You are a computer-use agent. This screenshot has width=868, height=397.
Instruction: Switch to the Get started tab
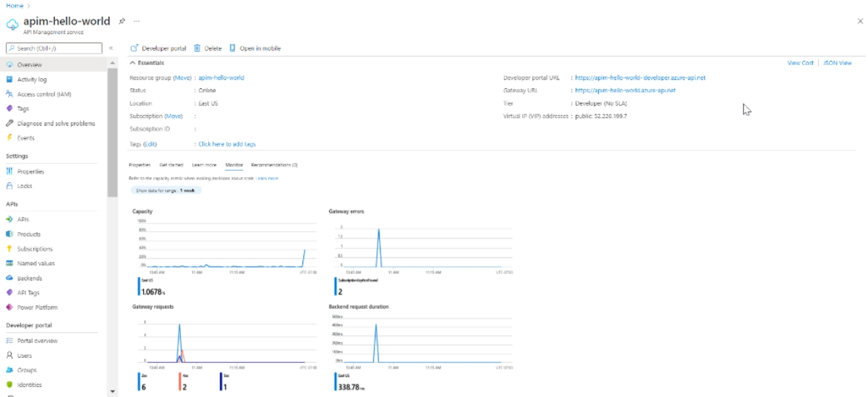pyautogui.click(x=171, y=165)
